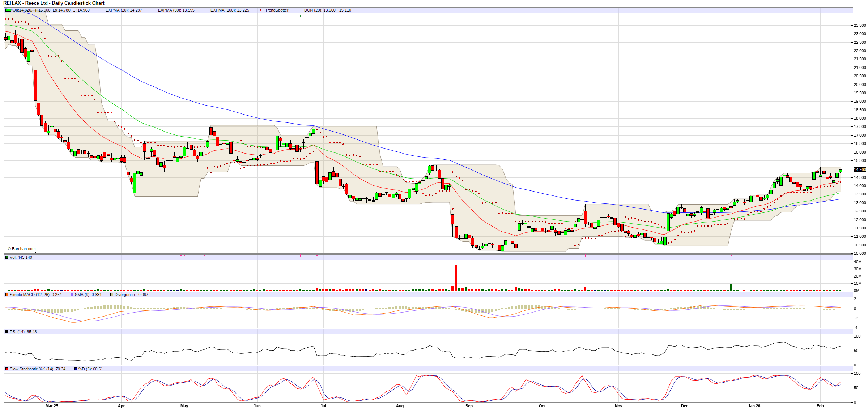Click the black RSI (14) legend square
The width and height of the screenshot is (868, 417).
(x=7, y=332)
